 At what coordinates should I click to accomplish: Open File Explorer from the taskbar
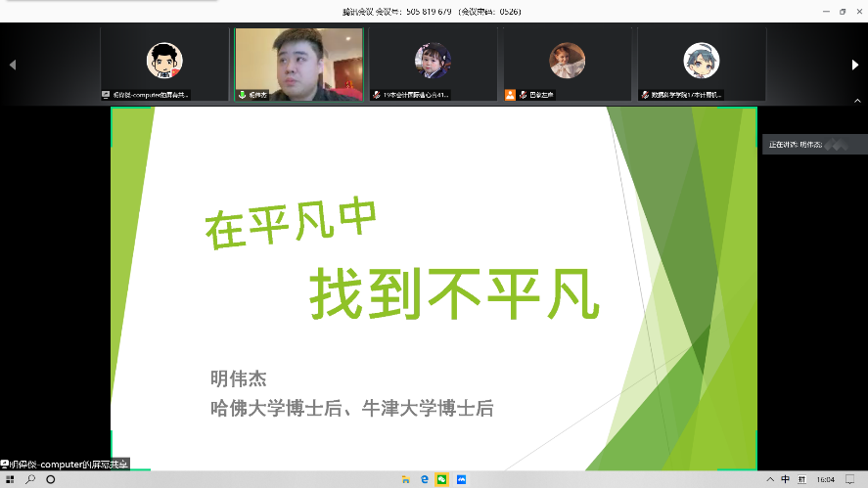click(x=405, y=480)
